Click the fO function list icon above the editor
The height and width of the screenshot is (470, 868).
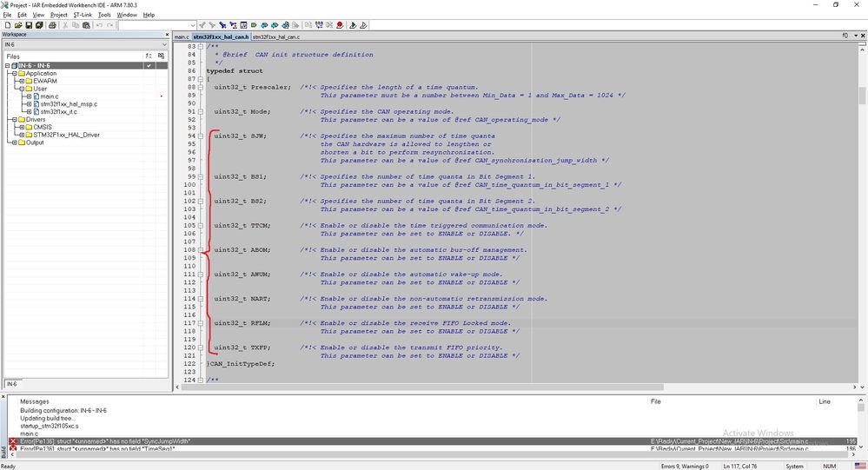[x=845, y=36]
